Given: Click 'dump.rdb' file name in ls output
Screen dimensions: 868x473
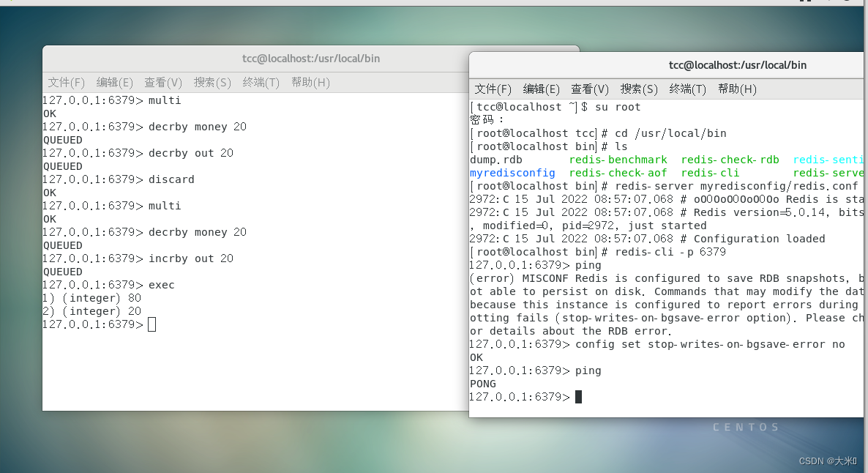Looking at the screenshot, I should coord(496,160).
